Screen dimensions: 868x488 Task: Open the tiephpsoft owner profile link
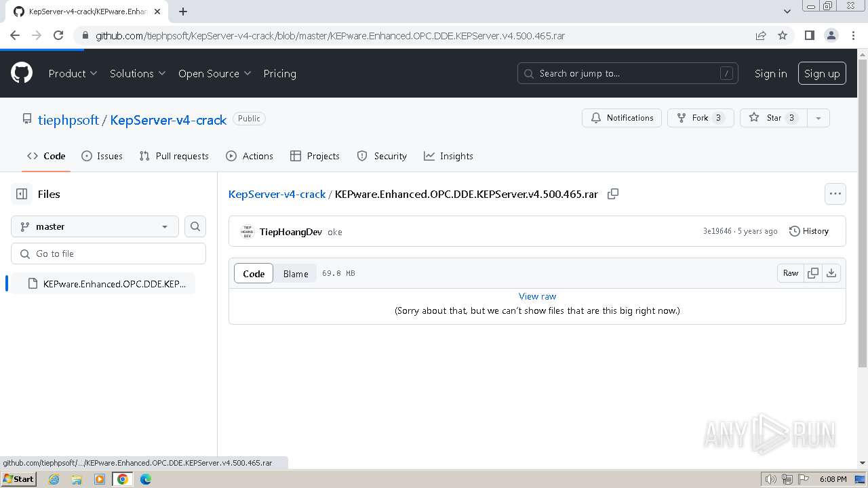click(x=68, y=120)
